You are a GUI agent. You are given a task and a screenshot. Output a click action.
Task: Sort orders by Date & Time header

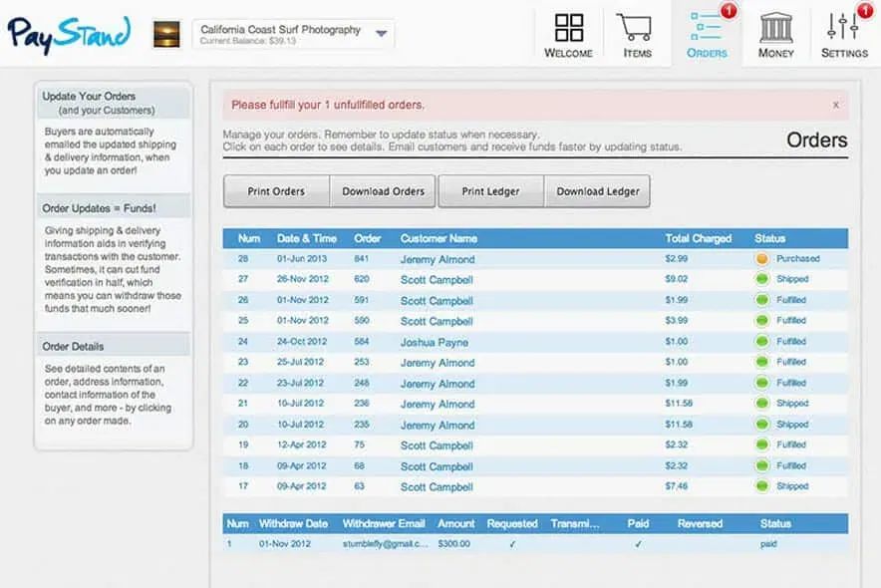307,238
